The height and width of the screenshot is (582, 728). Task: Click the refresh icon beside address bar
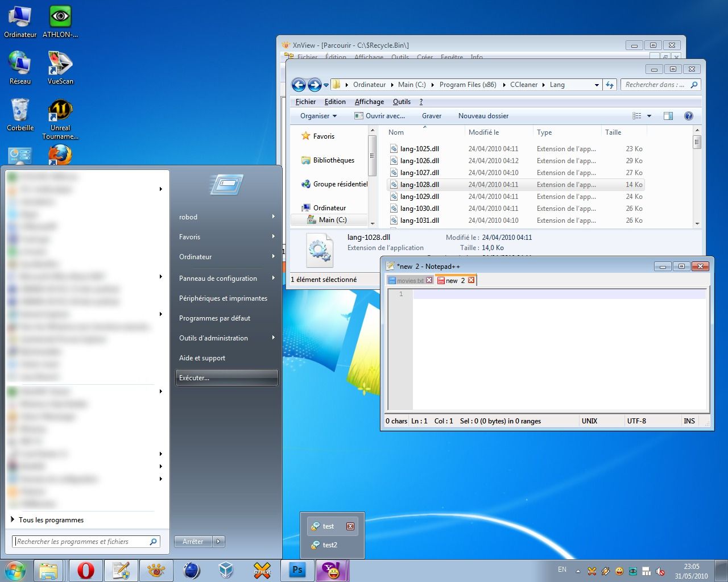pos(610,85)
